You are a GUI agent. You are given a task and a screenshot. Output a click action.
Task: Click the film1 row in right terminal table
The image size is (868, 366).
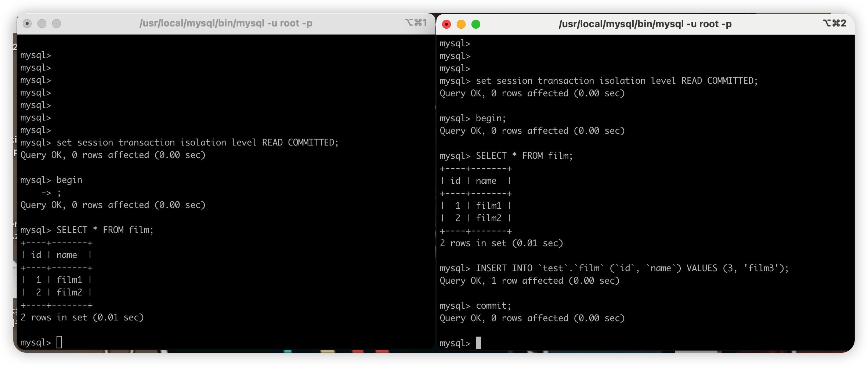pos(476,206)
